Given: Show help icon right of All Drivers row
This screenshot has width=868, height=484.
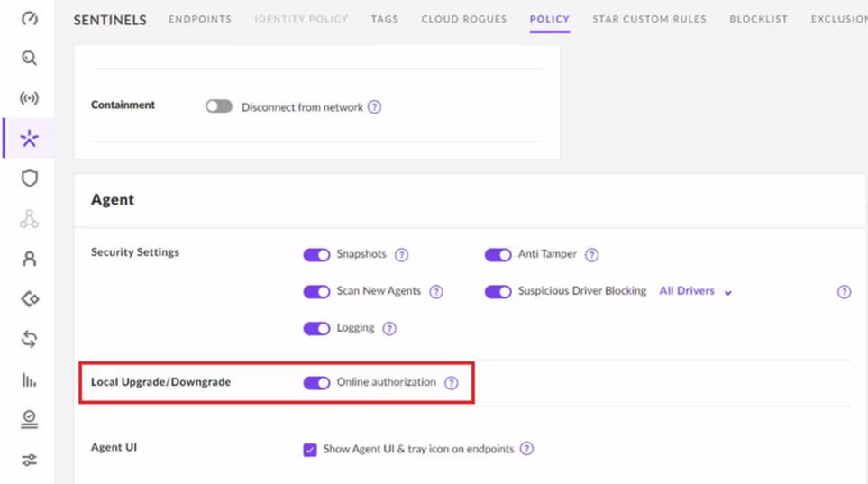Looking at the screenshot, I should coord(844,292).
